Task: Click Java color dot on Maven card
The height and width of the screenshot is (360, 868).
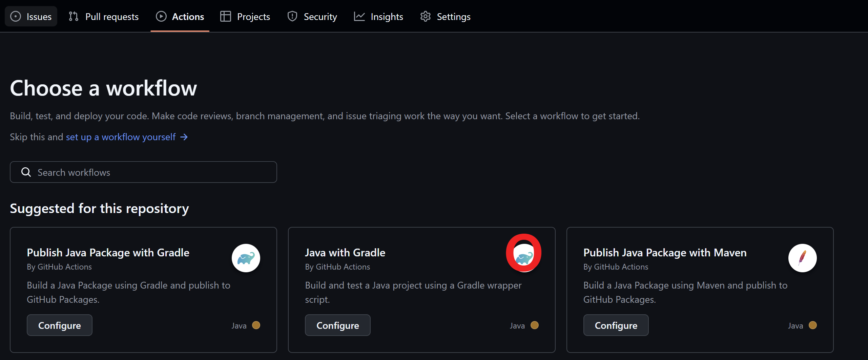Action: pyautogui.click(x=813, y=325)
